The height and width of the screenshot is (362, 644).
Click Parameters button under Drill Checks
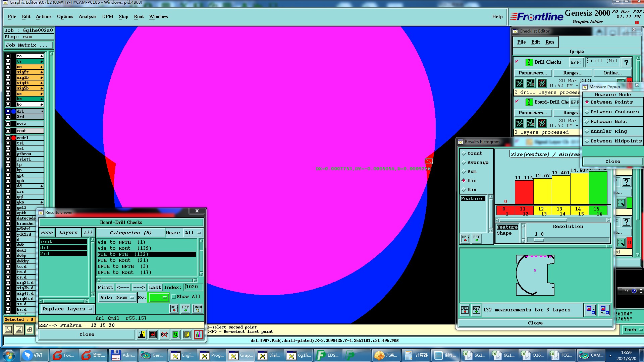pyautogui.click(x=533, y=73)
